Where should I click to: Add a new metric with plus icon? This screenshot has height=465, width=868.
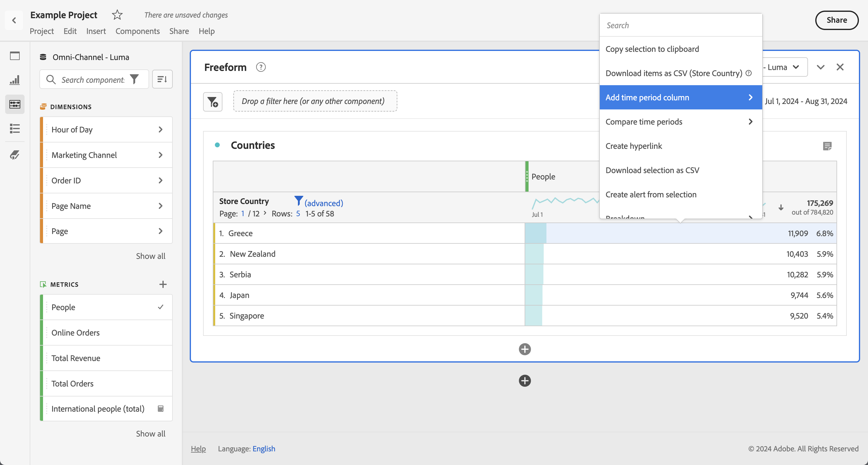coord(163,284)
